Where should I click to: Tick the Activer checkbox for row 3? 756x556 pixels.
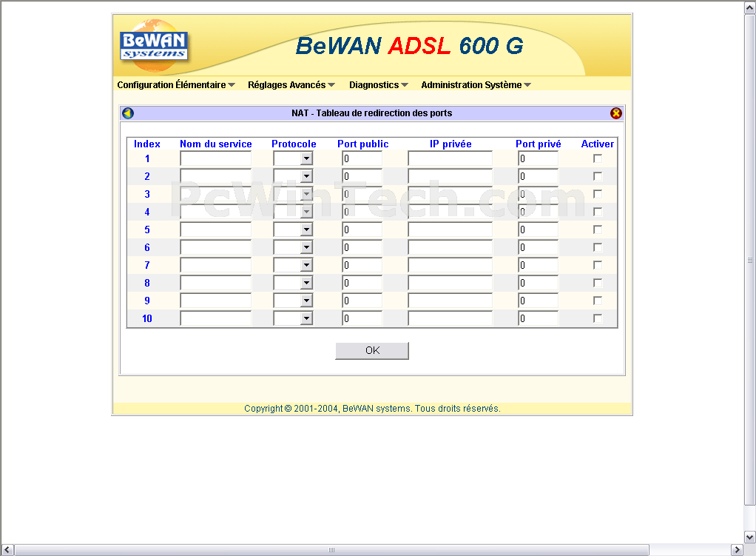click(x=598, y=194)
